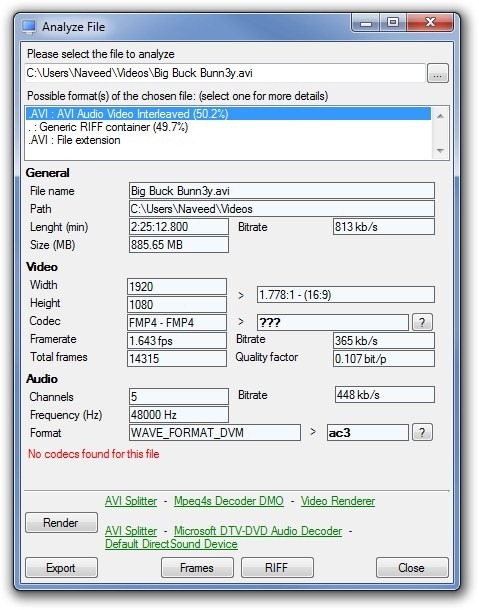
Task: Click the Analyze File title bar icon
Action: pos(29,27)
